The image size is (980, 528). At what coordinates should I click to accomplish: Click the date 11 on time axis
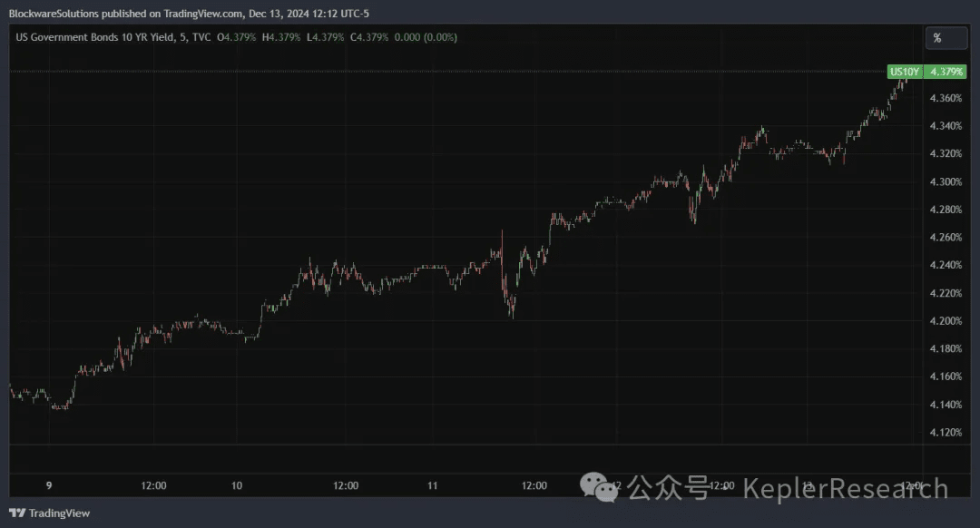(433, 485)
